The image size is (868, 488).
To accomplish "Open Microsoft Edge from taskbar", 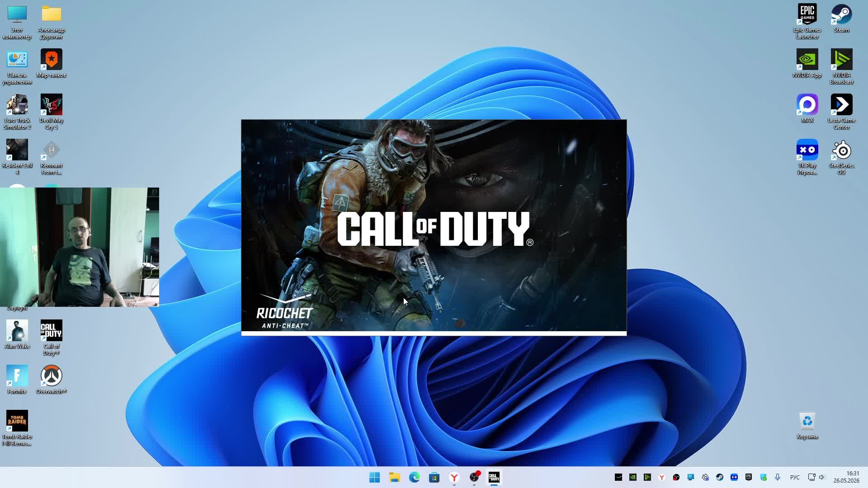I will point(414,477).
